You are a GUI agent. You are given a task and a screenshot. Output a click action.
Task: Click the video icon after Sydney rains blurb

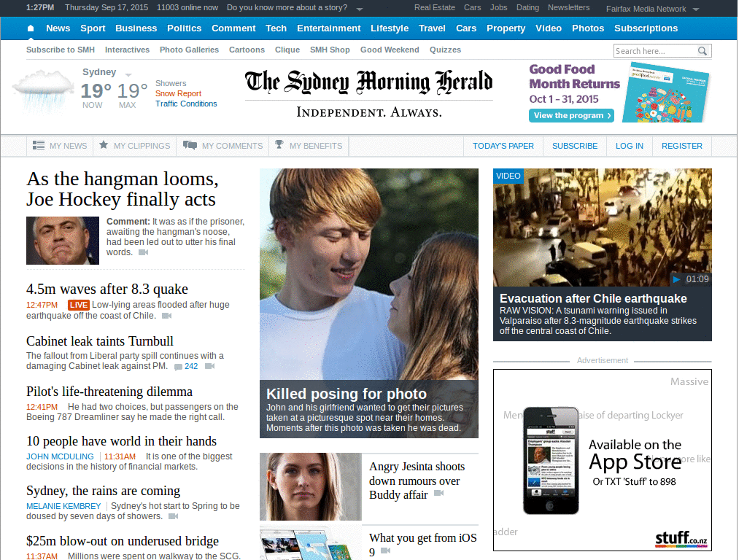point(174,516)
